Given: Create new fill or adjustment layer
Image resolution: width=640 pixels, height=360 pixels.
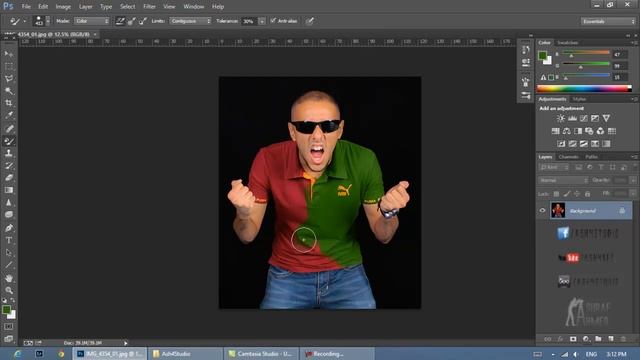Looking at the screenshot, I should 586,339.
